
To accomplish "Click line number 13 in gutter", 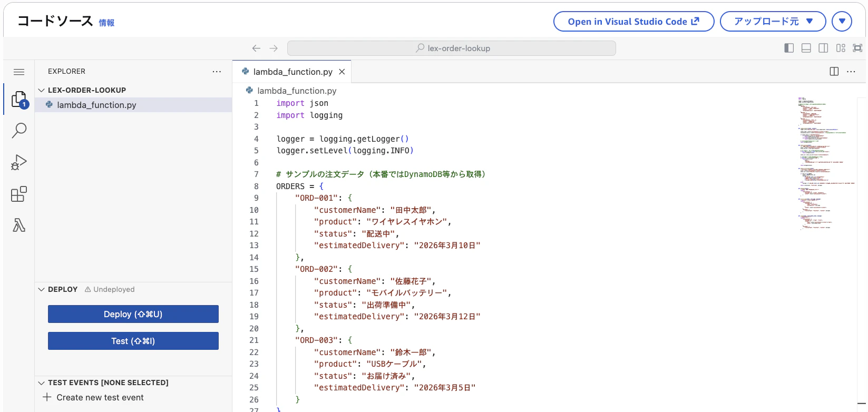I will (x=254, y=246).
